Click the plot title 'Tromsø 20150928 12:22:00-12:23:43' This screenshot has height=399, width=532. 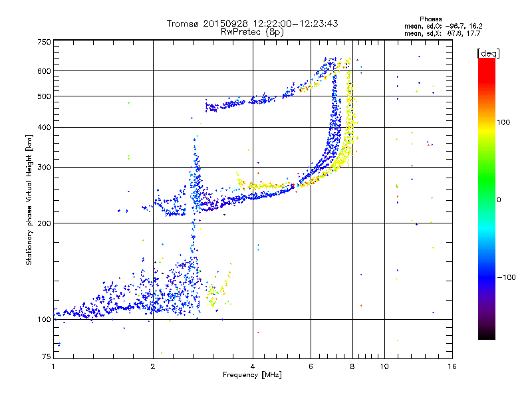(252, 23)
